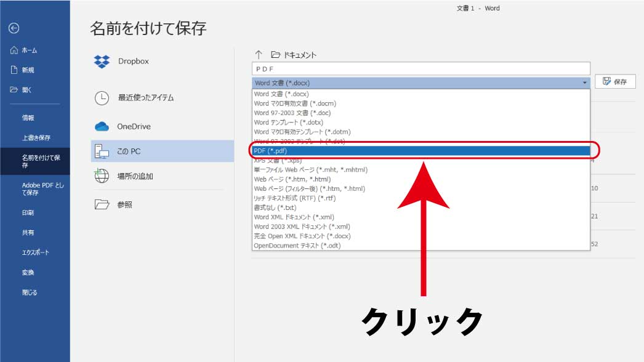The height and width of the screenshot is (362, 644).
Task: Open 印刷 (Print) page
Action: tap(28, 212)
